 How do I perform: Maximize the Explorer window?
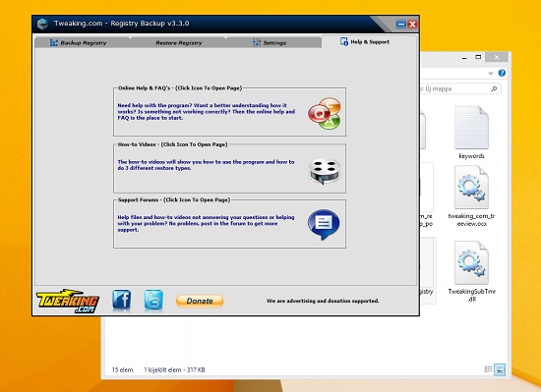478,57
